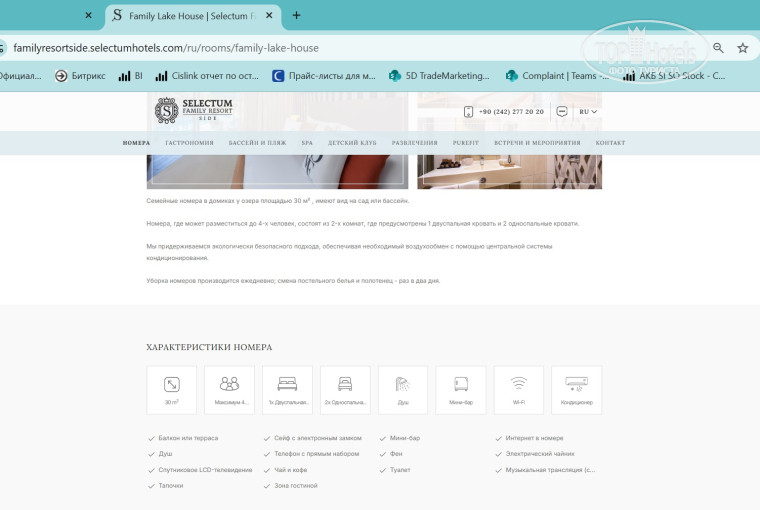Click the Кондиционер air conditioner icon
Image resolution: width=760 pixels, height=510 pixels.
click(577, 390)
